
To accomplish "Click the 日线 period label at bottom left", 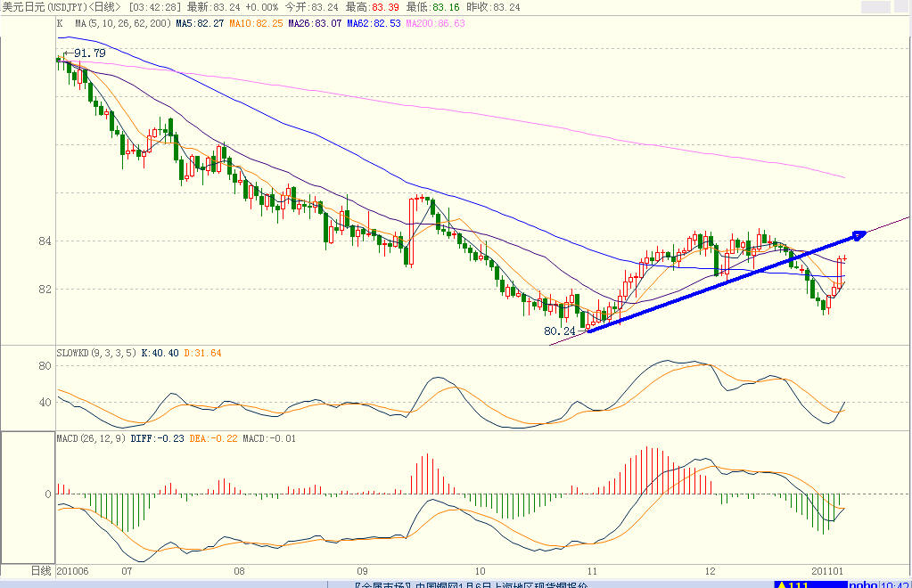I will (x=41, y=570).
